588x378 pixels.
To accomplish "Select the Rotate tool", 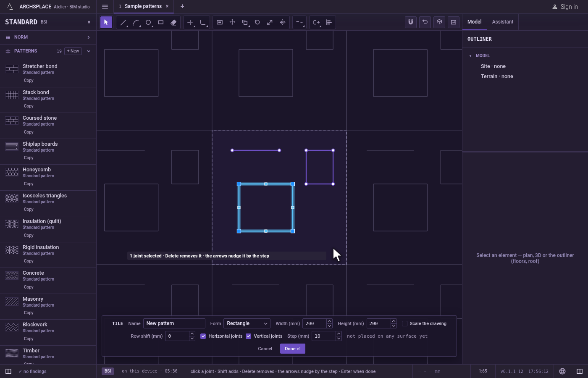I will [x=257, y=22].
